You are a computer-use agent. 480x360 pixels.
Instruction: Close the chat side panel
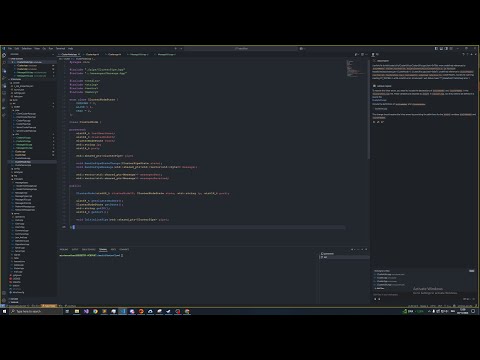[476, 54]
